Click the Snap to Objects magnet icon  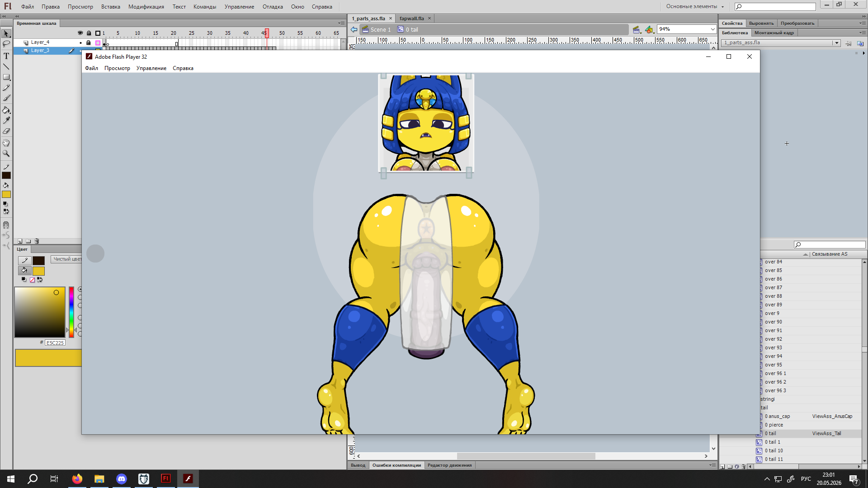6,225
